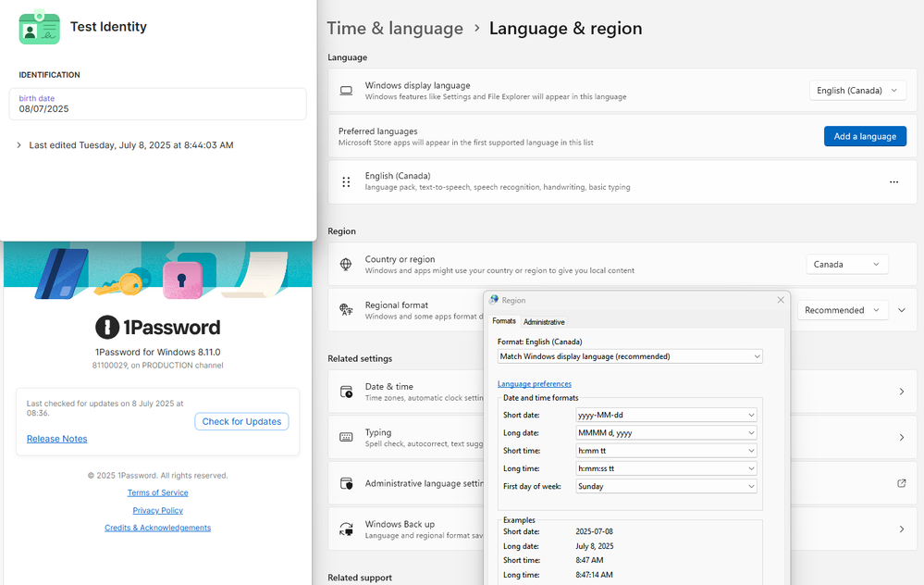The height and width of the screenshot is (585, 924).
Task: Click the birth date field
Action: pos(157,104)
